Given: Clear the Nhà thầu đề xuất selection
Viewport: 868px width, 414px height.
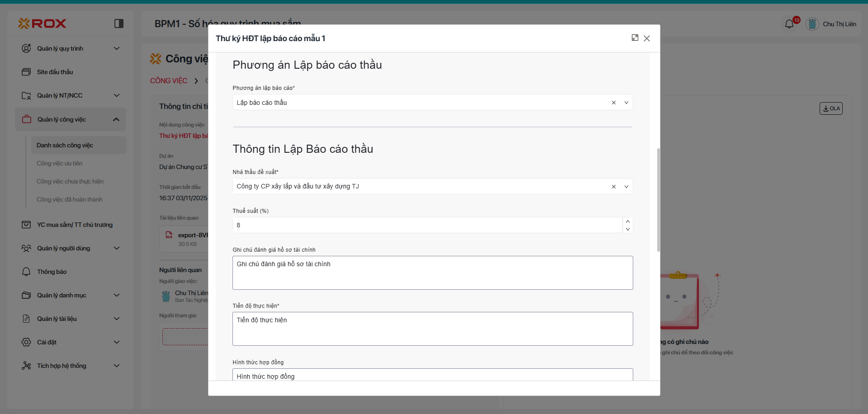Looking at the screenshot, I should click(614, 187).
